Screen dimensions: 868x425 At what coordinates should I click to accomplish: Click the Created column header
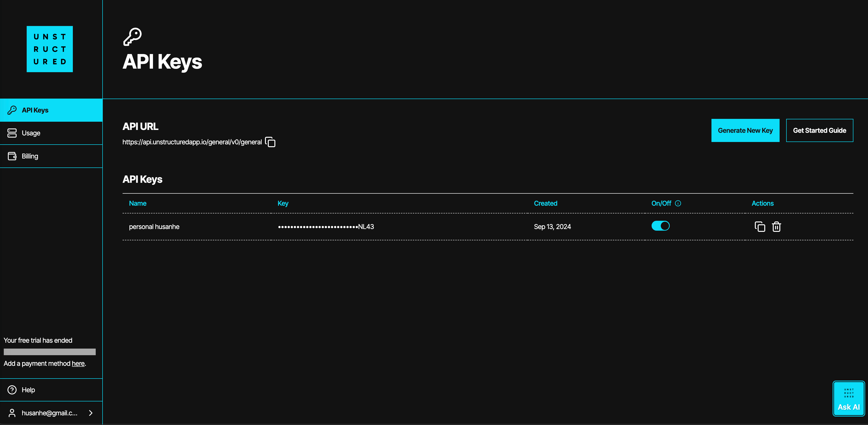(546, 203)
